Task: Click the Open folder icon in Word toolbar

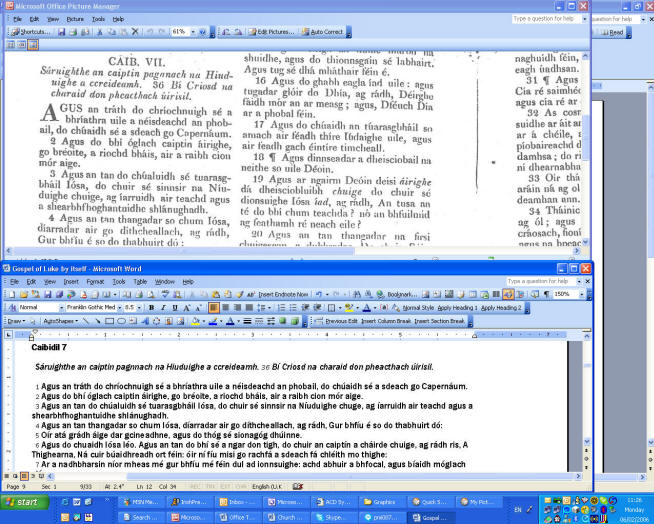Action: [24, 295]
